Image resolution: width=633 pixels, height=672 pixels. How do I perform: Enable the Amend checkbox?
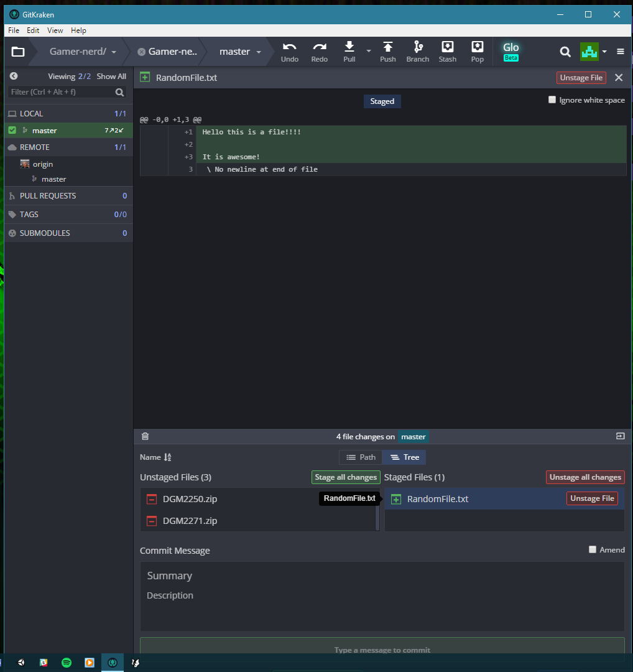point(593,549)
